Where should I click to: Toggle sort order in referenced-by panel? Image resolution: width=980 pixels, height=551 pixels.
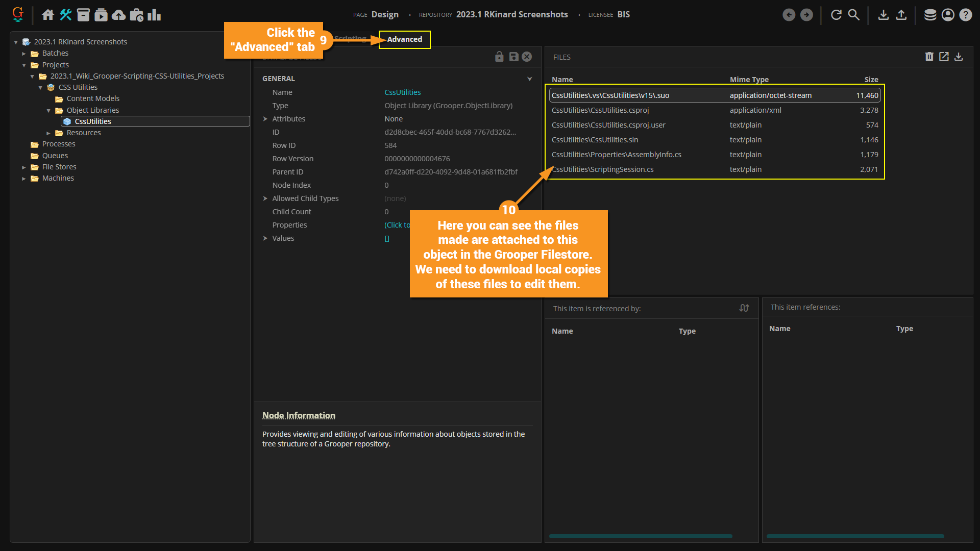(x=744, y=308)
